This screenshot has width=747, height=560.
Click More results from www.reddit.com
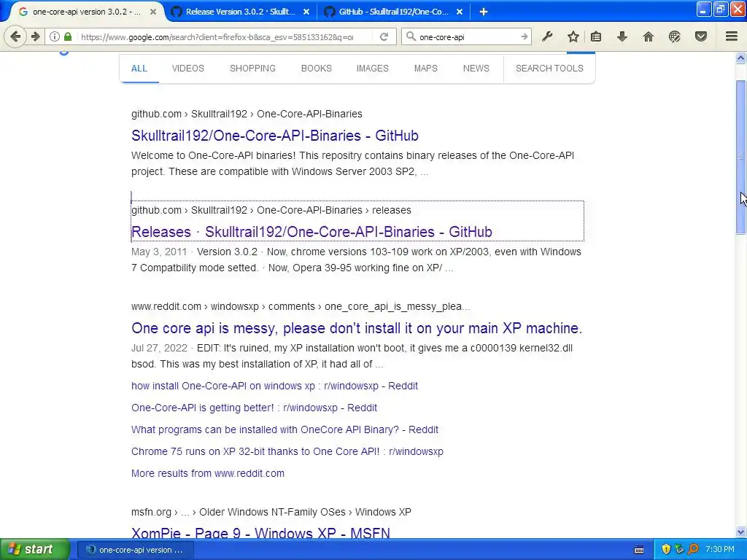click(208, 474)
